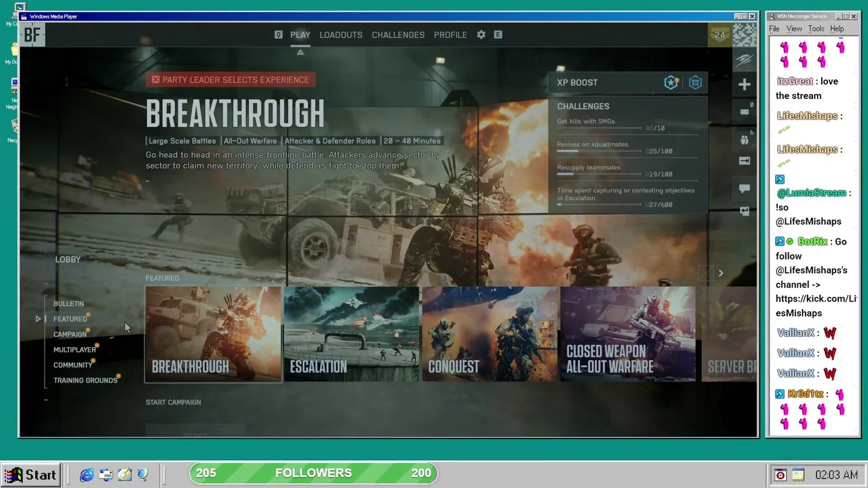Choose Closed Weapon All-Out Warfare card
This screenshot has width=868, height=488.
pyautogui.click(x=628, y=334)
